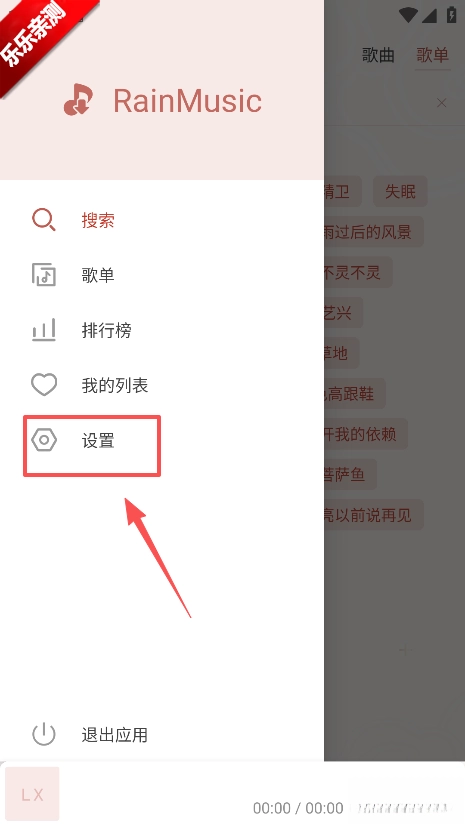The image size is (465, 826).
Task: Tap the magnifier search icon
Action: (44, 220)
